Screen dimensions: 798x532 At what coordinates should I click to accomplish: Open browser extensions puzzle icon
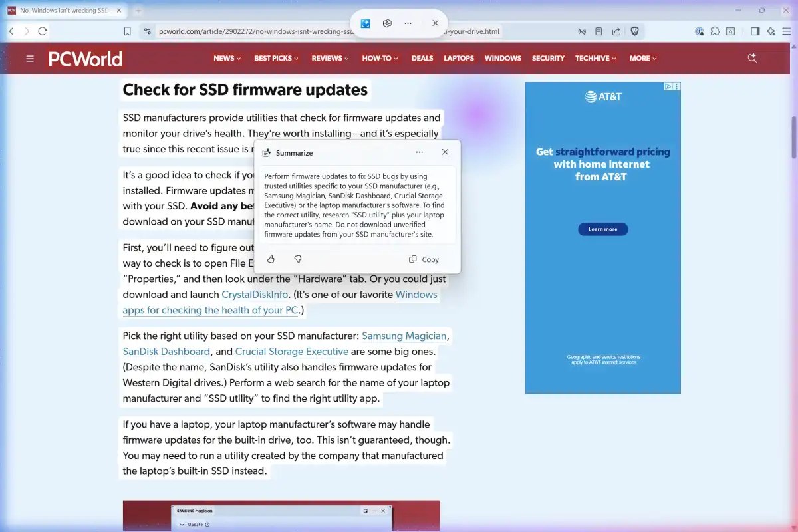tap(715, 31)
